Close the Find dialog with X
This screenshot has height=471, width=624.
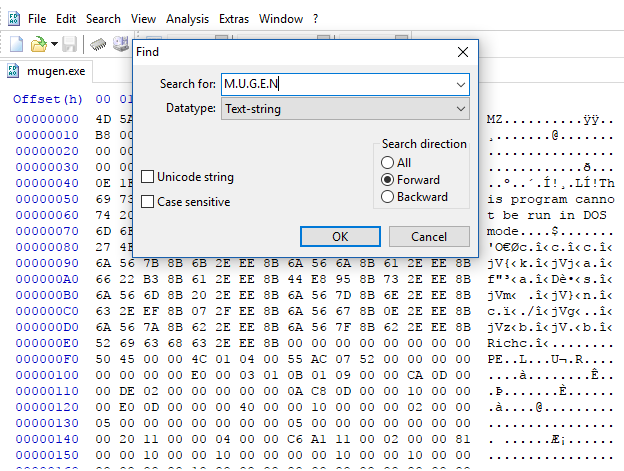click(x=463, y=52)
